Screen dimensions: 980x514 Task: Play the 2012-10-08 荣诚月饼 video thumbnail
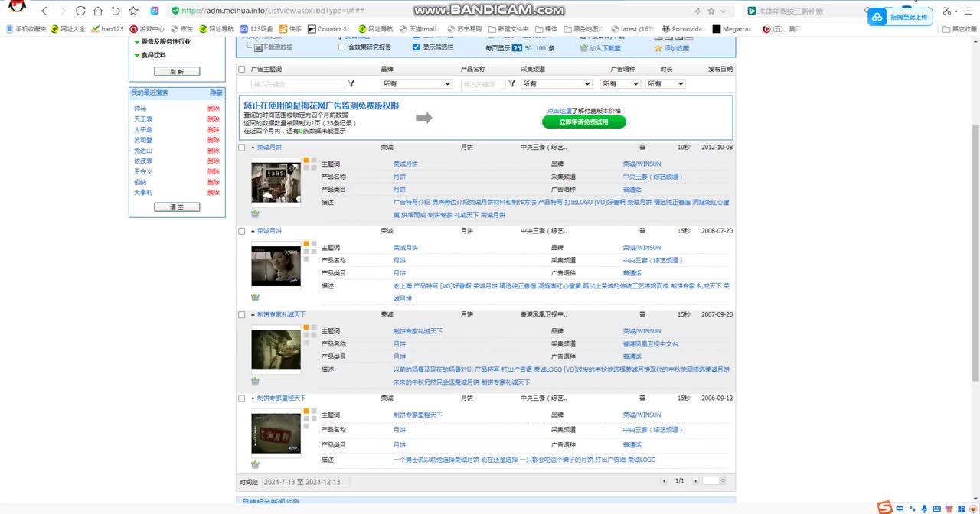276,181
